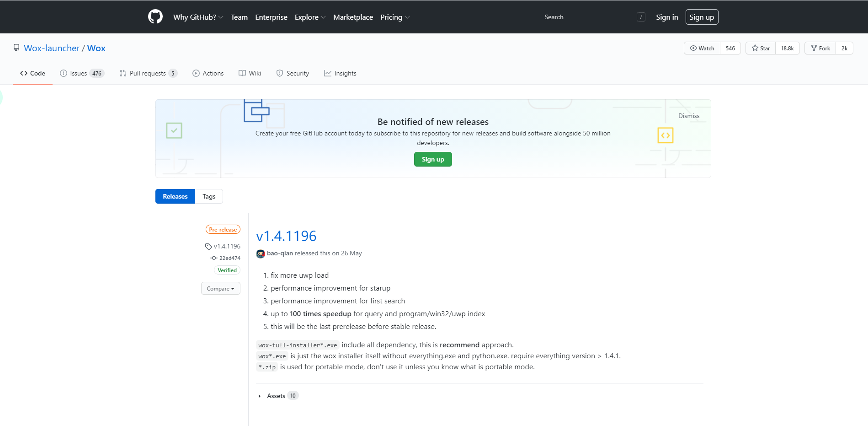Viewport: 868px width, 426px height.
Task: Open the Wox repository name link
Action: pos(96,48)
